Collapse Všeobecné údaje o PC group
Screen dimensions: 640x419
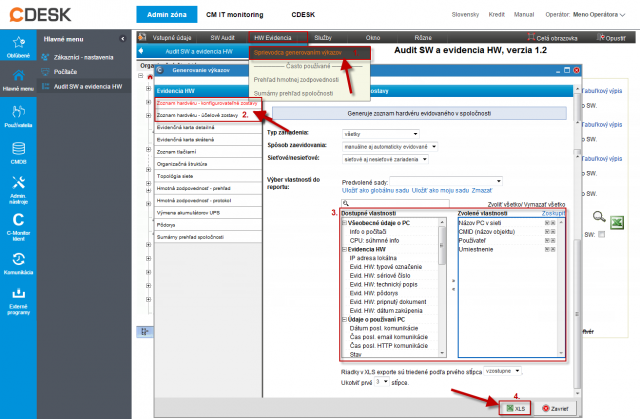344,223
